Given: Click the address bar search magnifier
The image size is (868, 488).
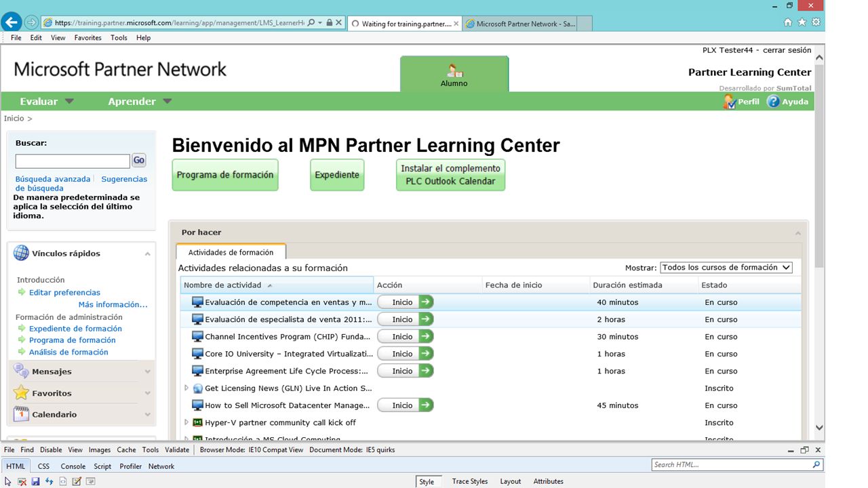Looking at the screenshot, I should pos(311,22).
